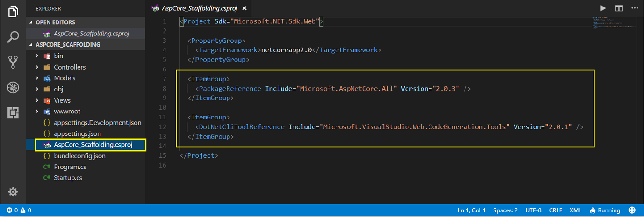Expand the bin folder arrow
644x217 pixels.
(x=37, y=56)
